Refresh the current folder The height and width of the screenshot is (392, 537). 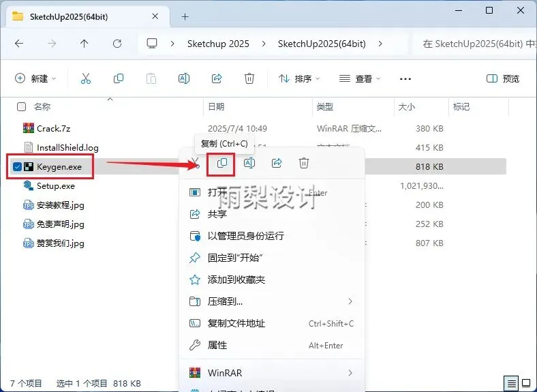[x=117, y=44]
